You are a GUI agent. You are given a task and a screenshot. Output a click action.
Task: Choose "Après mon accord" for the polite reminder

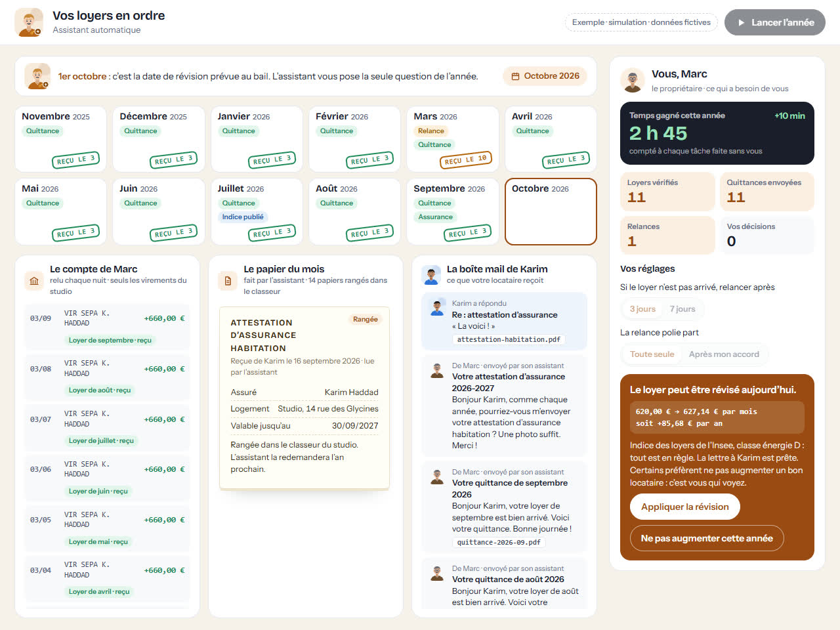point(724,354)
